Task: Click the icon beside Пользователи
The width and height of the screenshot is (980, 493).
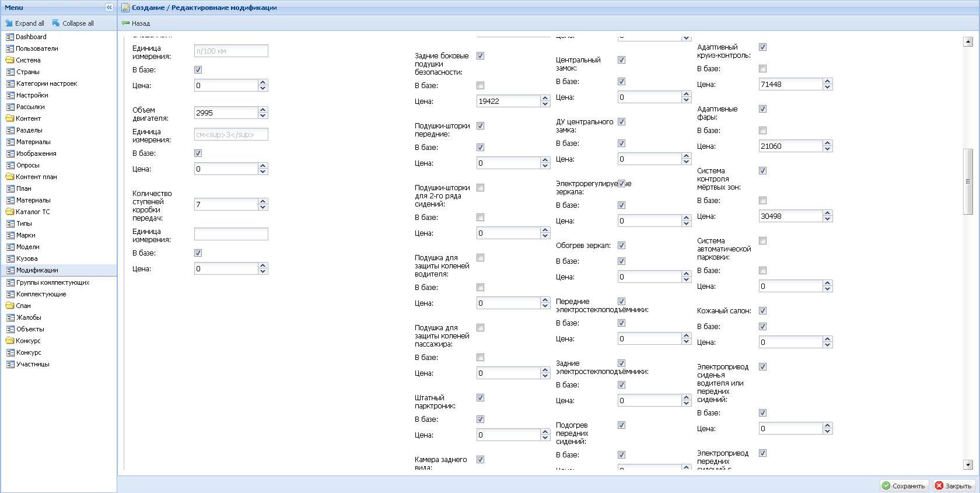Action: coord(10,48)
